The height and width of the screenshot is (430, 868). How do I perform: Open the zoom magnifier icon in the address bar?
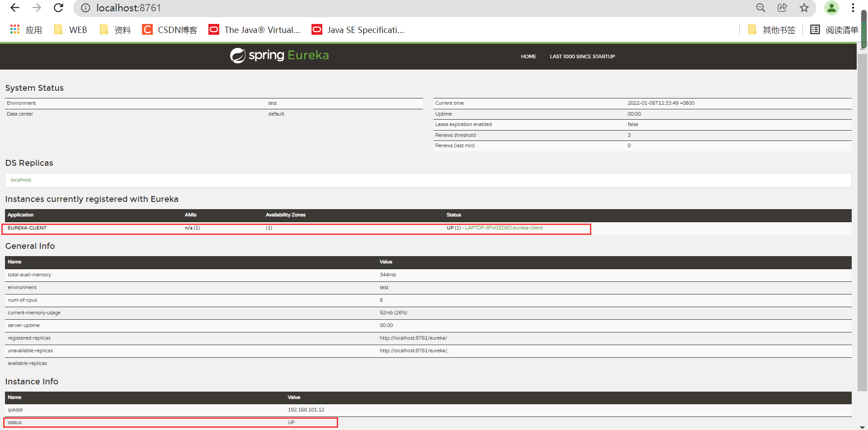tap(761, 8)
